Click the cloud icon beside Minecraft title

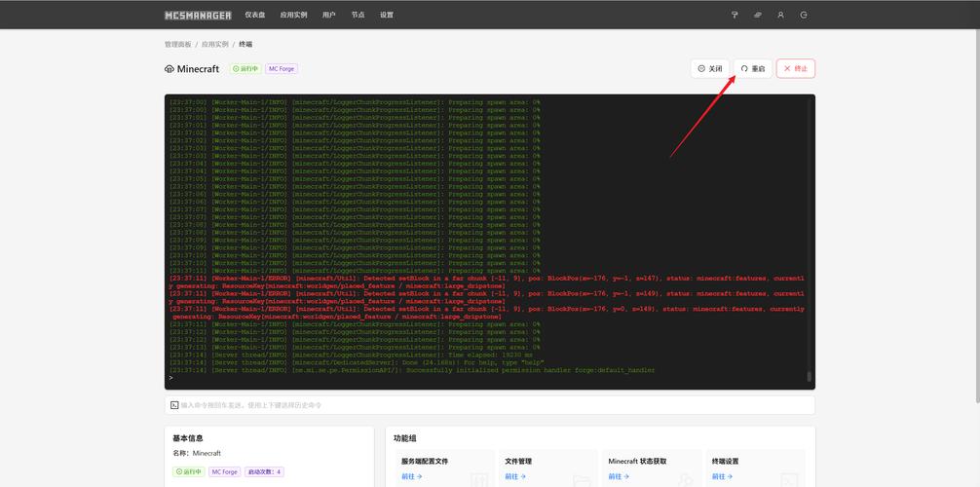pos(170,69)
